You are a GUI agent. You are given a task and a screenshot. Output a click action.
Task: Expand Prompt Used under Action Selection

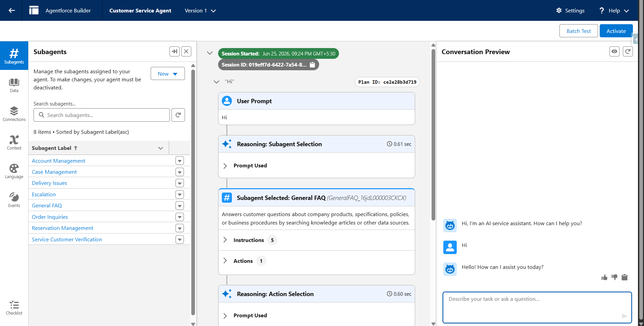tap(225, 316)
